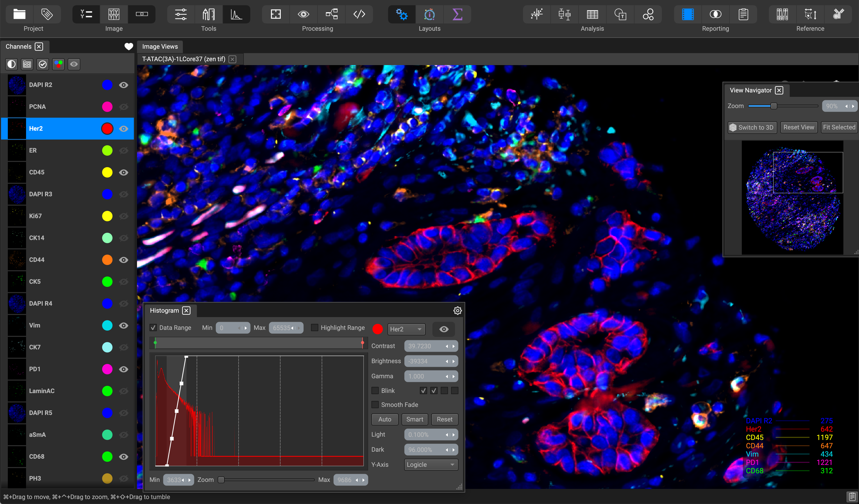This screenshot has width=859, height=504.
Task: Select the blue gears layout icon
Action: click(x=402, y=14)
